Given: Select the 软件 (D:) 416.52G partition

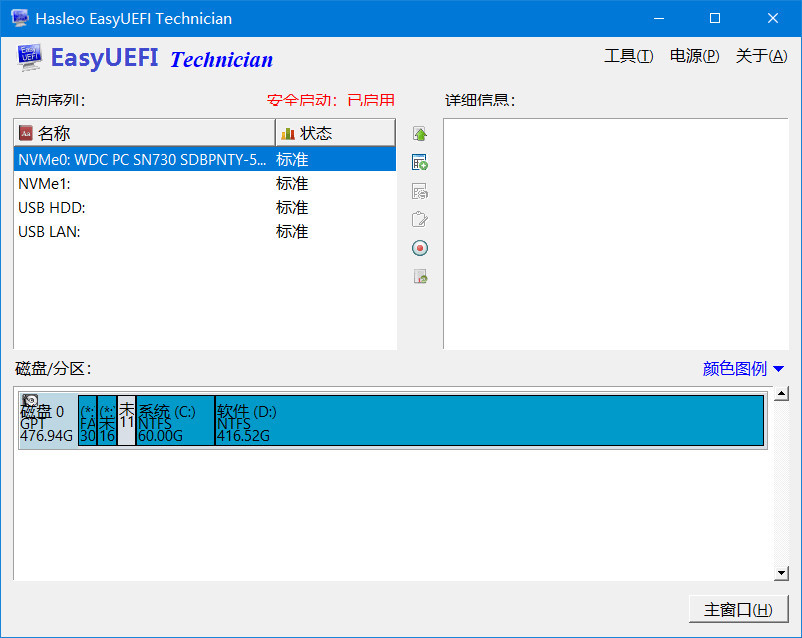Looking at the screenshot, I should [x=489, y=421].
